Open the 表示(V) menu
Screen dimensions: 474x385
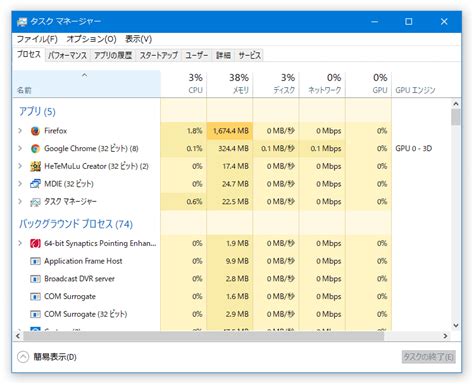139,39
